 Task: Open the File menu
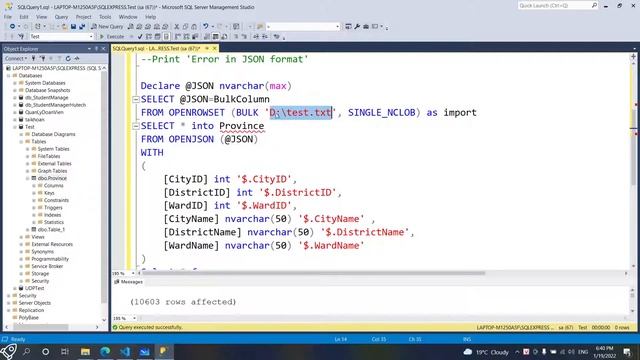click(8, 17)
